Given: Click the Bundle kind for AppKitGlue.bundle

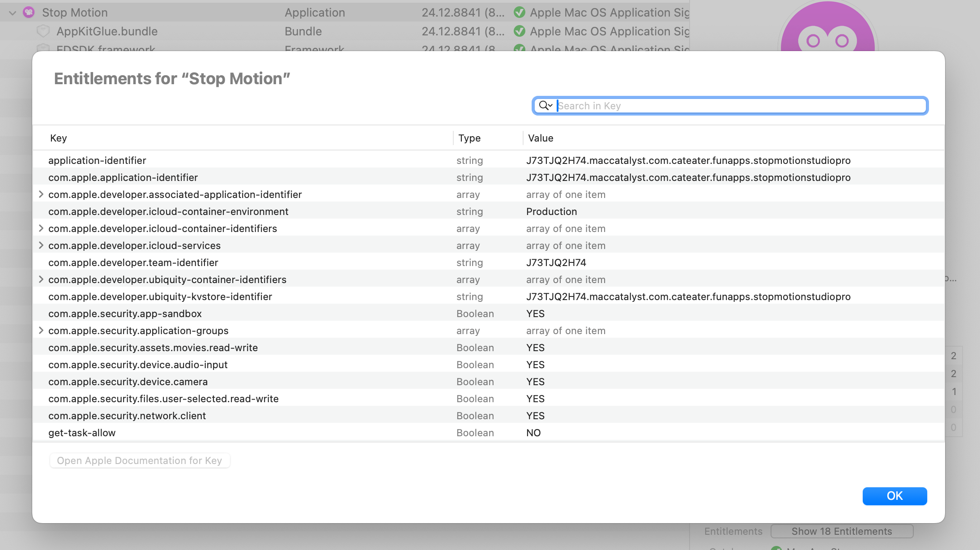Looking at the screenshot, I should (x=303, y=31).
